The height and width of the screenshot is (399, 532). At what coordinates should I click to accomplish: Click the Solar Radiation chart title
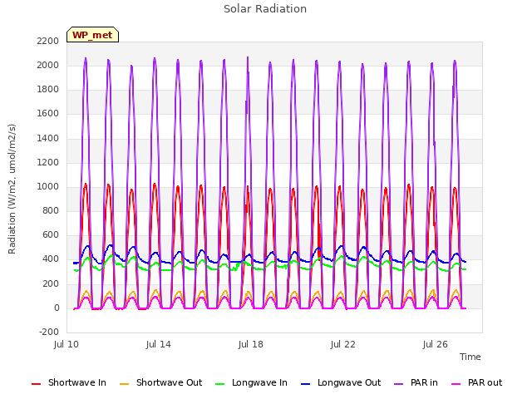(x=265, y=9)
